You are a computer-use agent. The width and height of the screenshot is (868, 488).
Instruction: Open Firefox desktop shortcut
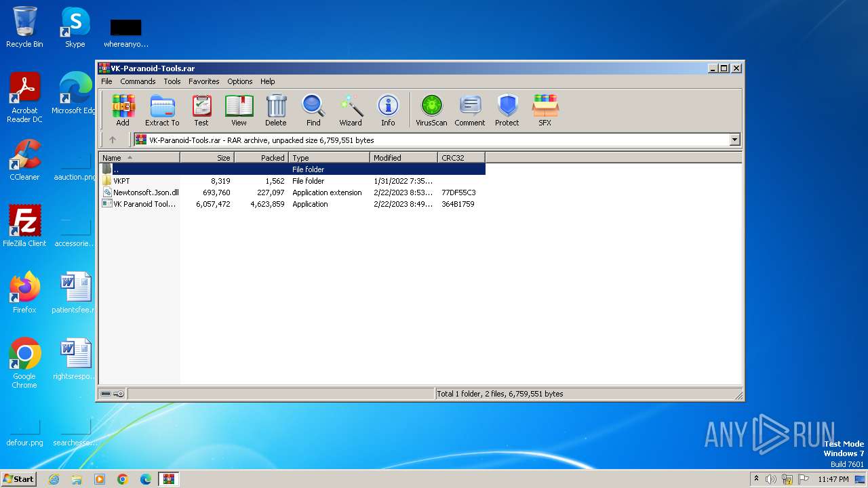[x=24, y=293]
